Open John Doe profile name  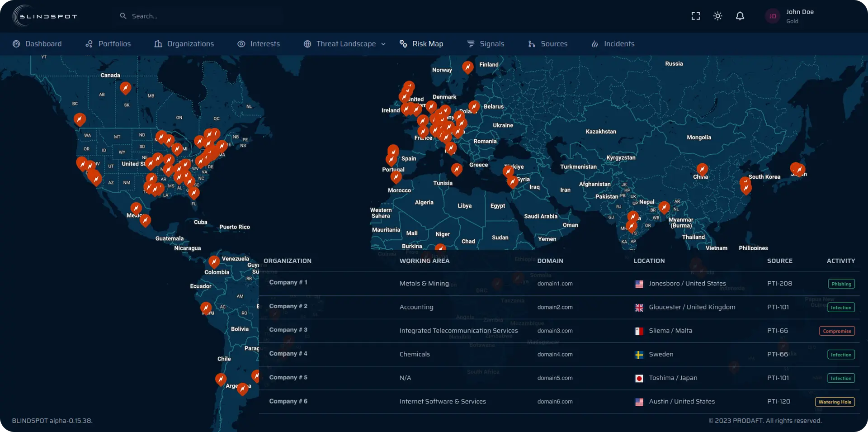pyautogui.click(x=800, y=12)
